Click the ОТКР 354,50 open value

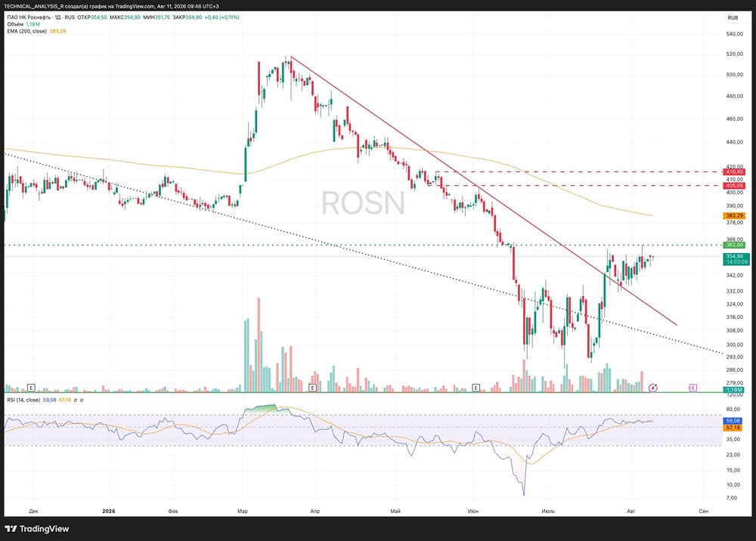coord(92,17)
